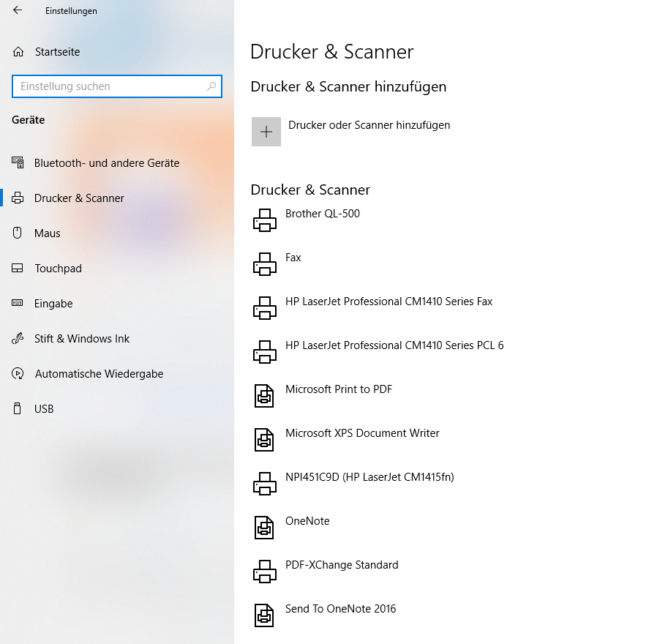The image size is (649, 644).
Task: Open Stift & Windows Ink settings
Action: click(x=82, y=339)
